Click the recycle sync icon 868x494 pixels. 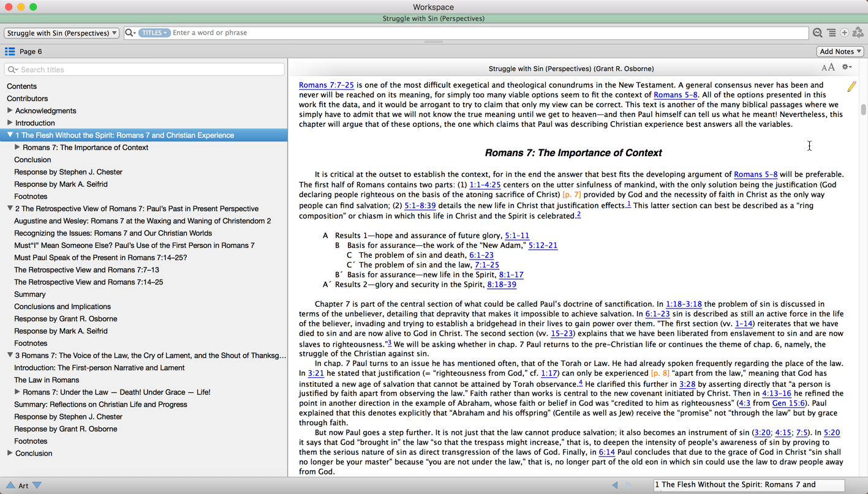click(x=858, y=33)
